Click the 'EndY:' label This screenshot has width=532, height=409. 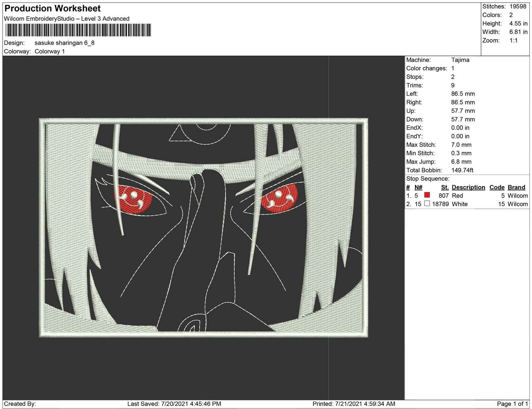[x=415, y=136]
